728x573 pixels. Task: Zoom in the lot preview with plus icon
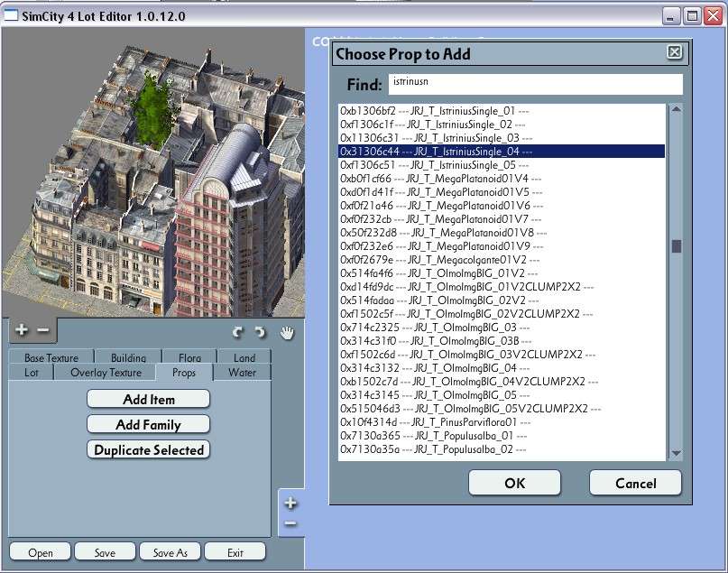pyautogui.click(x=22, y=330)
